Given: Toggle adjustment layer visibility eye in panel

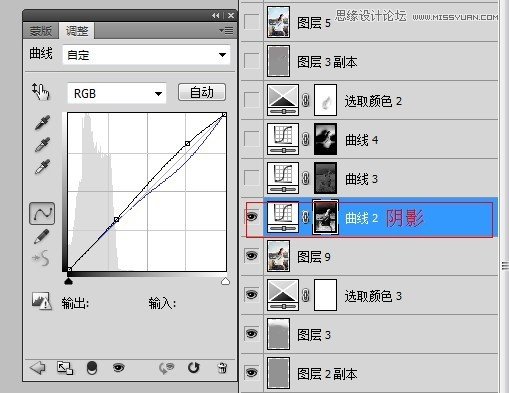Looking at the screenshot, I should [x=118, y=368].
